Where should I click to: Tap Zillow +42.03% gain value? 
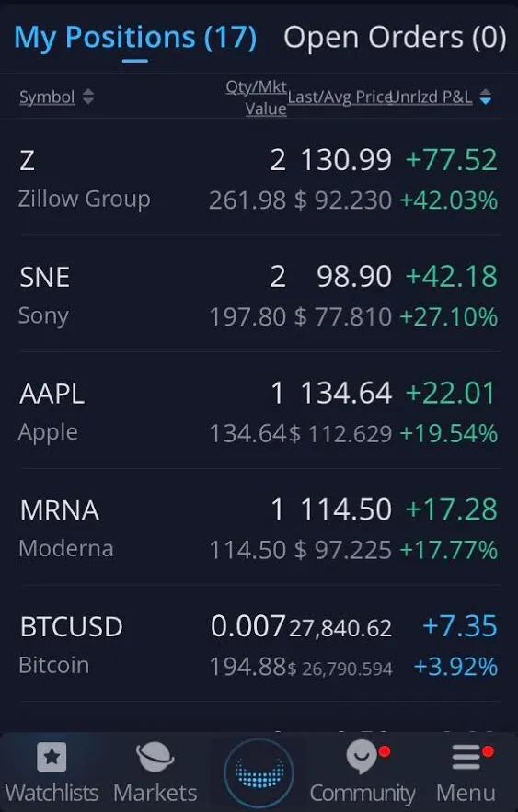pyautogui.click(x=449, y=200)
